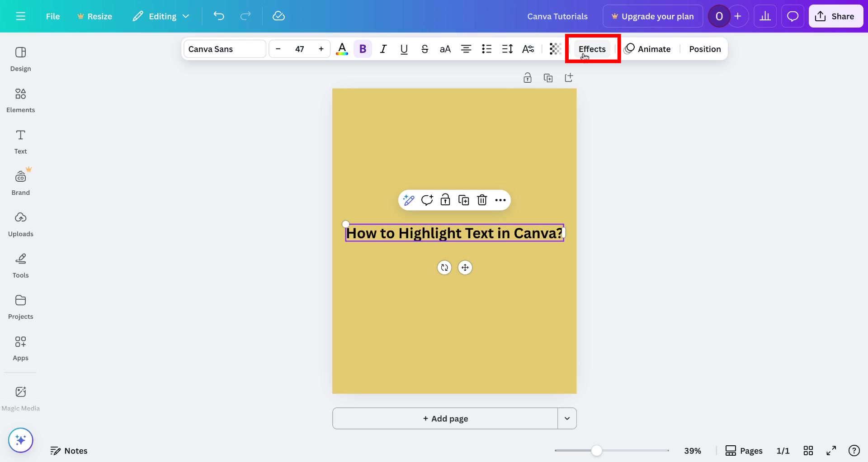Underline the selected text

[404, 49]
